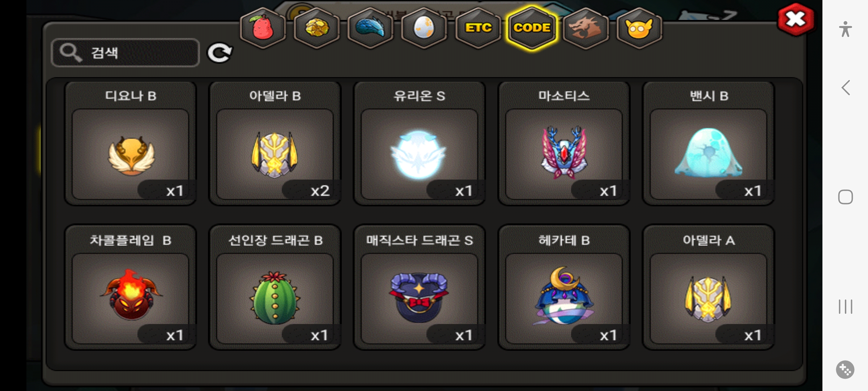This screenshot has height=391, width=868.
Task: Pick the 매직스타 드래곤 S egg
Action: 419,287
